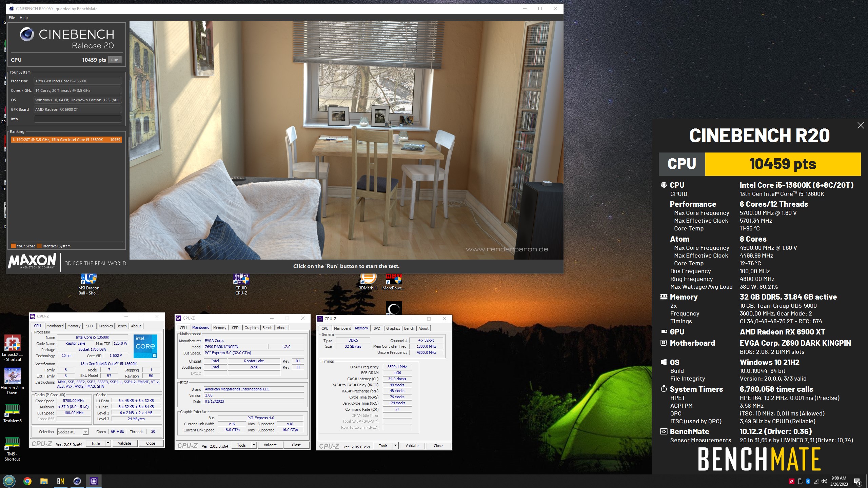Open the File menu in Cinebench
The height and width of the screenshot is (488, 868).
(12, 18)
